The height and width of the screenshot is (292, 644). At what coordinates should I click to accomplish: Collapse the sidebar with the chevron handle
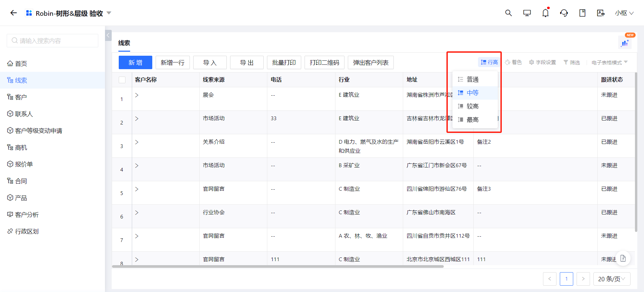click(x=108, y=35)
